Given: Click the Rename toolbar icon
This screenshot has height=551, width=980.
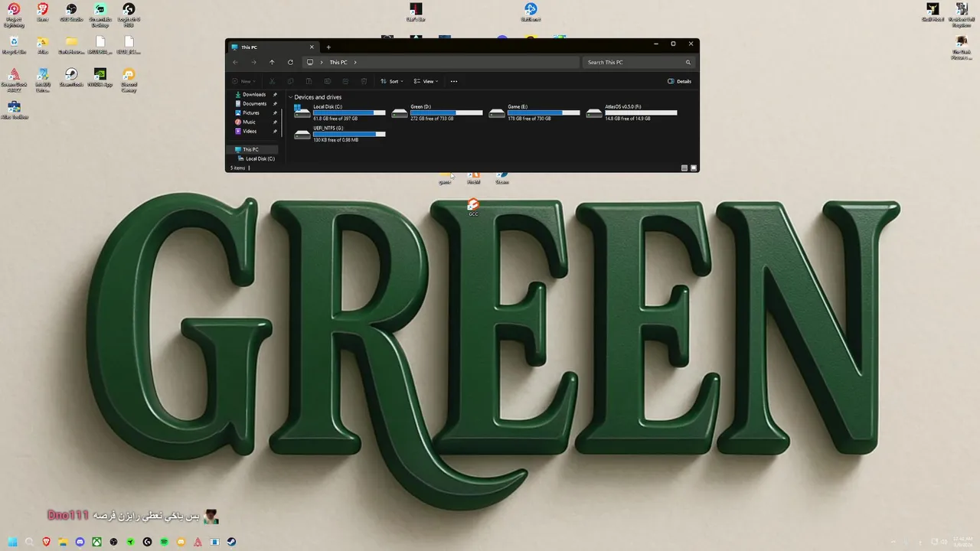Looking at the screenshot, I should pos(327,81).
